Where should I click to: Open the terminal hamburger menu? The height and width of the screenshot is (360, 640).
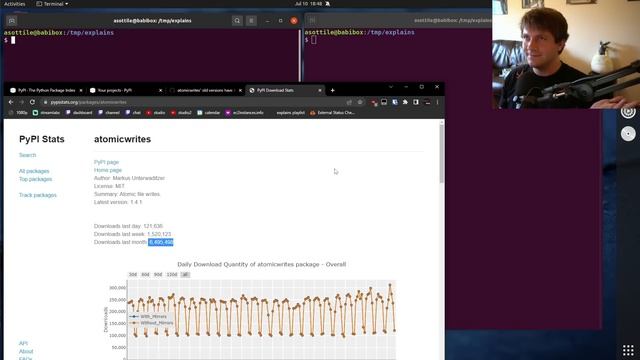coord(251,20)
